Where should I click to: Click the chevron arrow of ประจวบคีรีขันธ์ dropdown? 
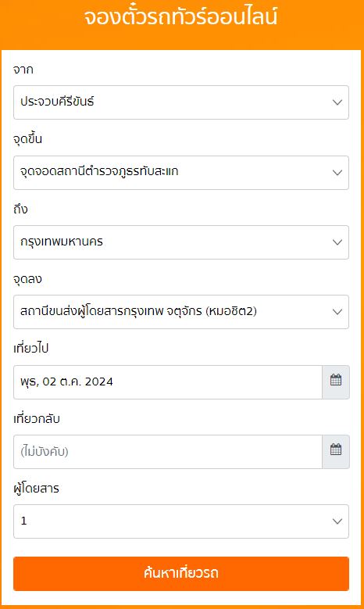point(337,102)
